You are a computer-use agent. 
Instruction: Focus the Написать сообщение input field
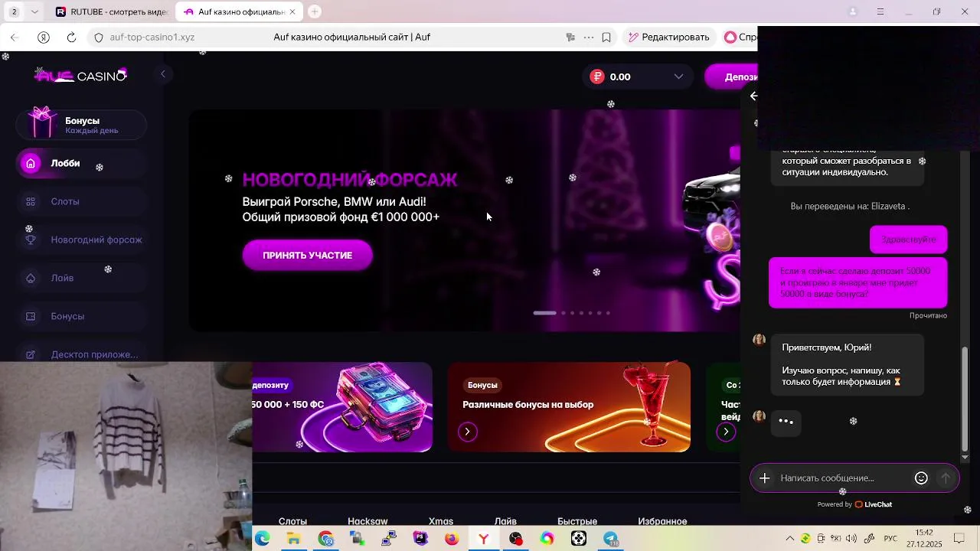pyautogui.click(x=842, y=478)
